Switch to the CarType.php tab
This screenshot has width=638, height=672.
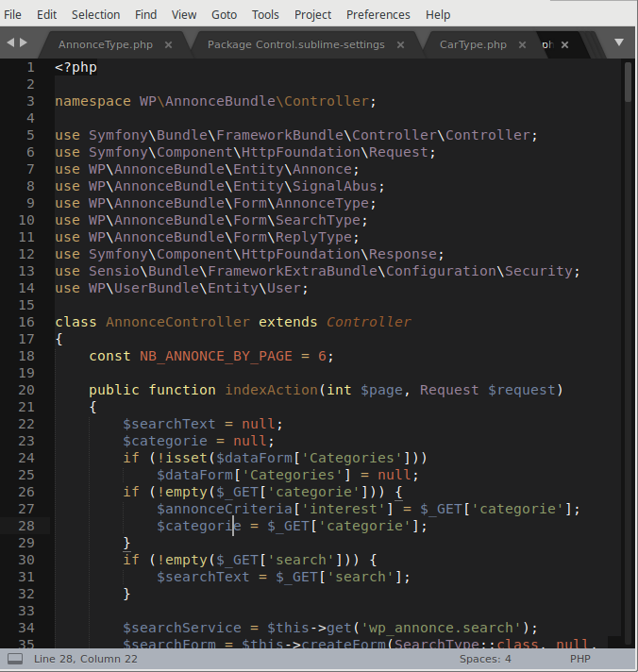click(472, 44)
